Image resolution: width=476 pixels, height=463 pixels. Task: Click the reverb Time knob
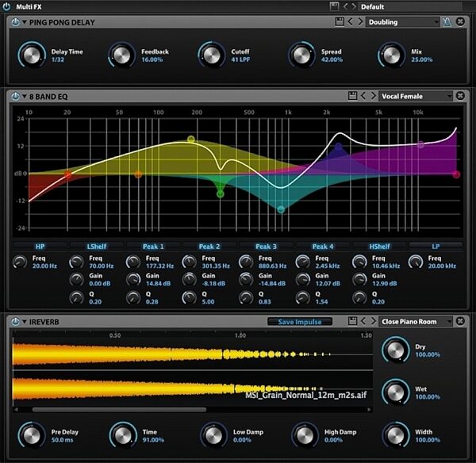(x=123, y=435)
